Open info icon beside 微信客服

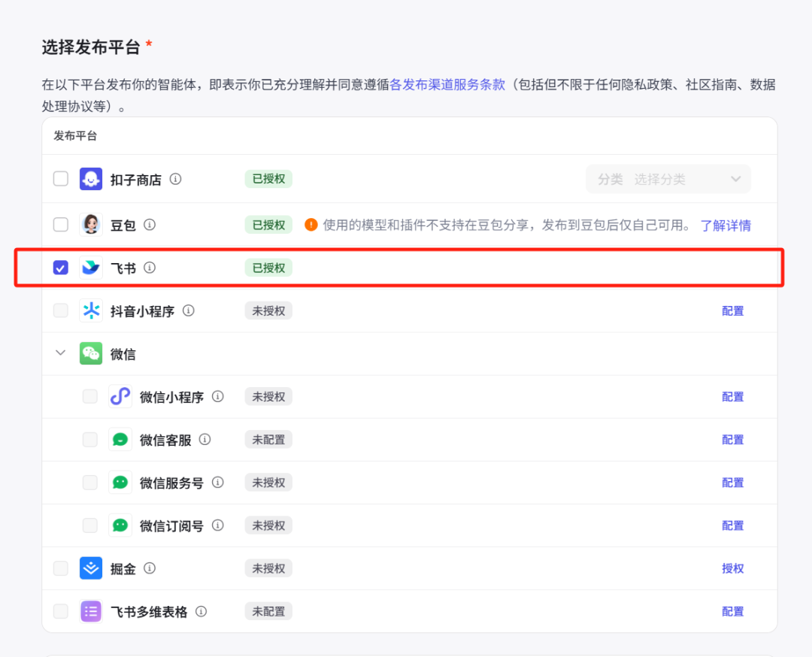pos(205,440)
